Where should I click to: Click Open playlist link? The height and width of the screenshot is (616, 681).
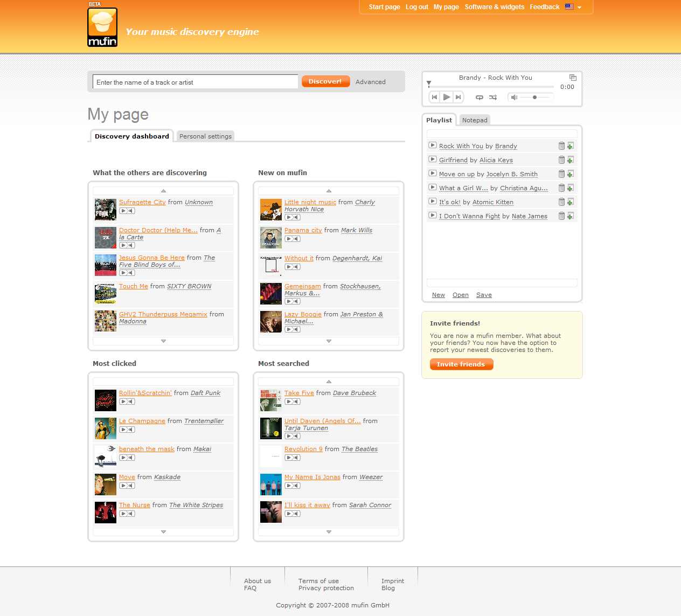pos(461,295)
